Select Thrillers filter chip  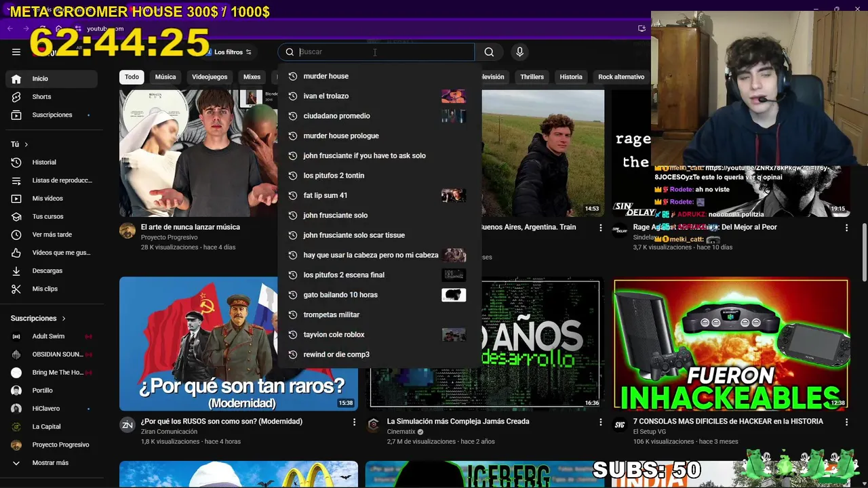coord(532,77)
